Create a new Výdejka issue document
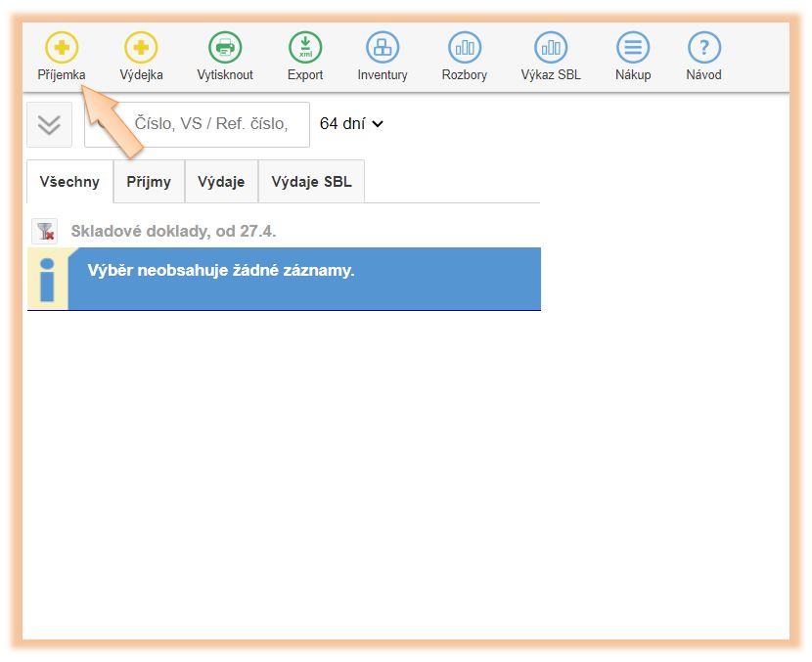Screen dimensions: 812x662 click(x=141, y=48)
